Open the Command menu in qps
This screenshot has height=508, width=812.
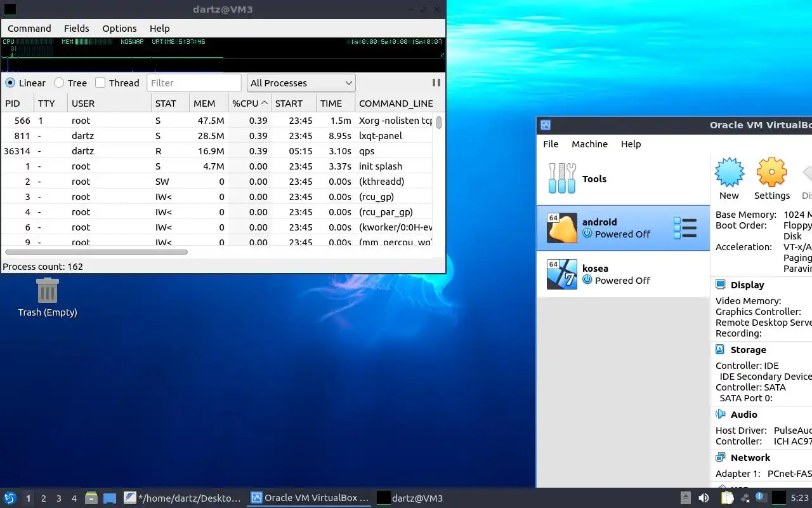pyautogui.click(x=29, y=28)
